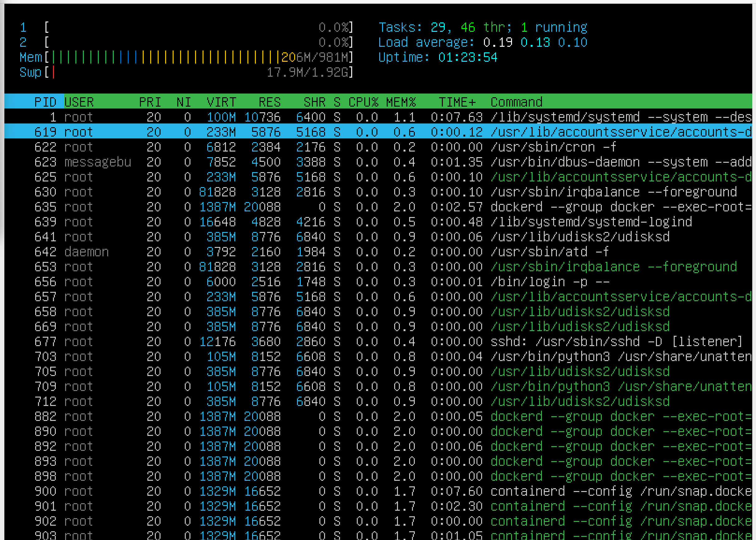
Task: Sort by the PID column header
Action: [x=45, y=102]
